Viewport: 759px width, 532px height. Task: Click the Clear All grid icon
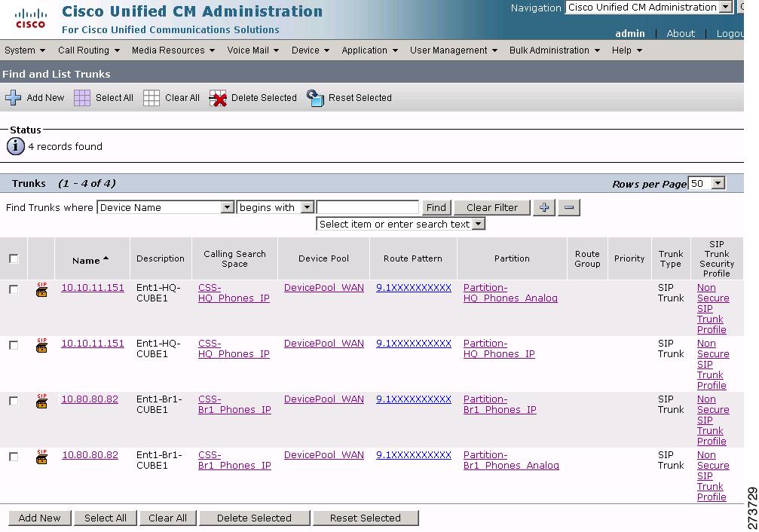pyautogui.click(x=151, y=98)
